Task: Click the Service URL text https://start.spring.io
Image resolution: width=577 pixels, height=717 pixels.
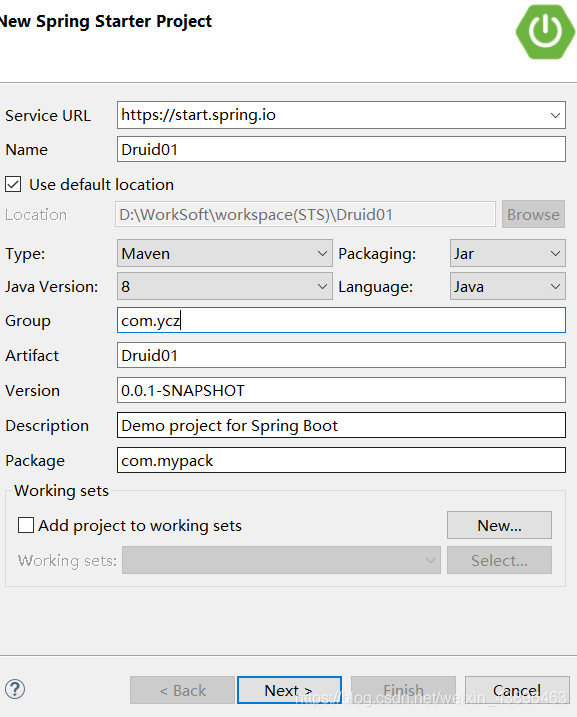Action: (x=198, y=114)
